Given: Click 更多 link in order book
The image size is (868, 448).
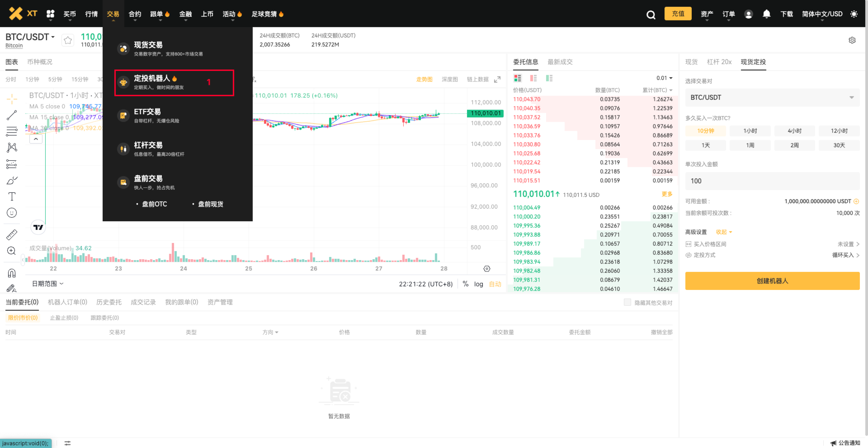Looking at the screenshot, I should tap(667, 194).
